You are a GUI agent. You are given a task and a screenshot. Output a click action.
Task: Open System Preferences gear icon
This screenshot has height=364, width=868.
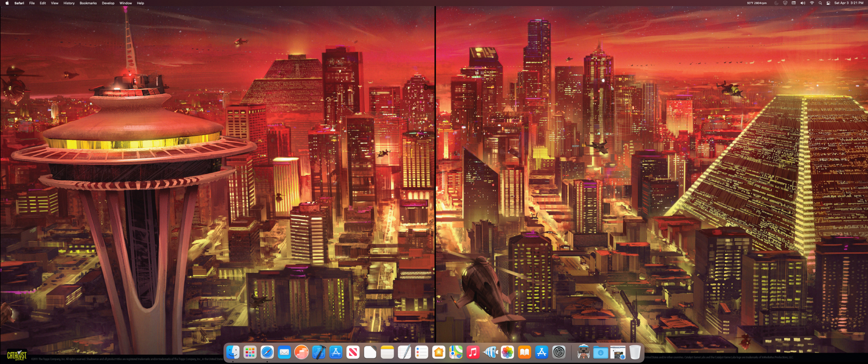click(559, 352)
